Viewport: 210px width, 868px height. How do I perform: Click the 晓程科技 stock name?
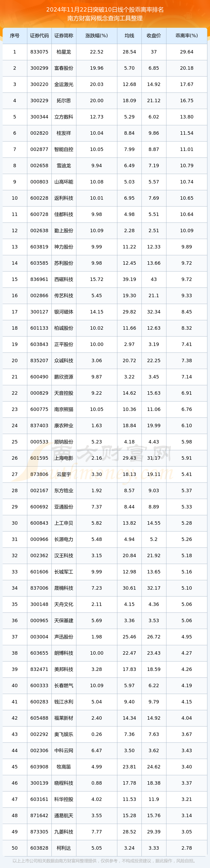[64, 783]
